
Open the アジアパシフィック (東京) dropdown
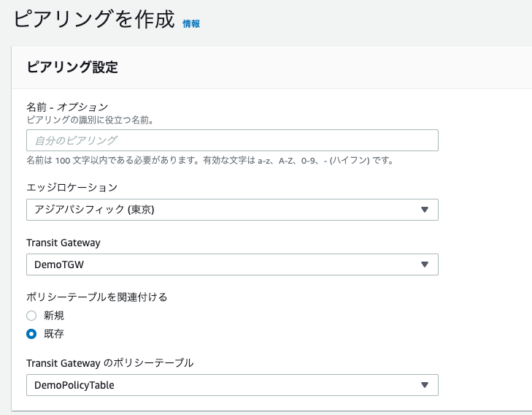pos(232,210)
